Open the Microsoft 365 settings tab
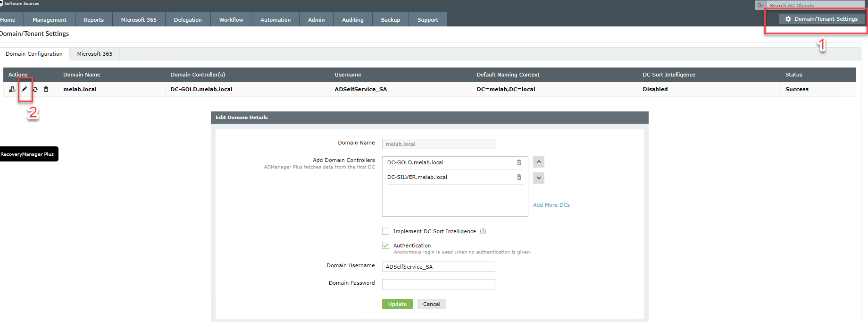The width and height of the screenshot is (868, 322). [x=95, y=54]
